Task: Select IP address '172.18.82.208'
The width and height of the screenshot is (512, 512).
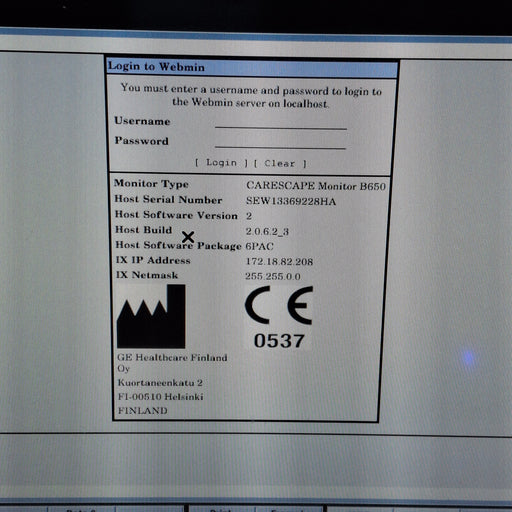Action: (x=279, y=262)
